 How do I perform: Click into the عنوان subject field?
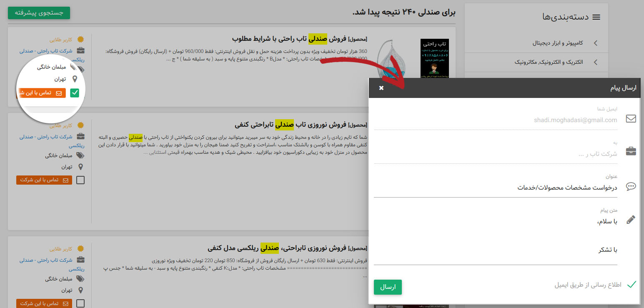495,188
